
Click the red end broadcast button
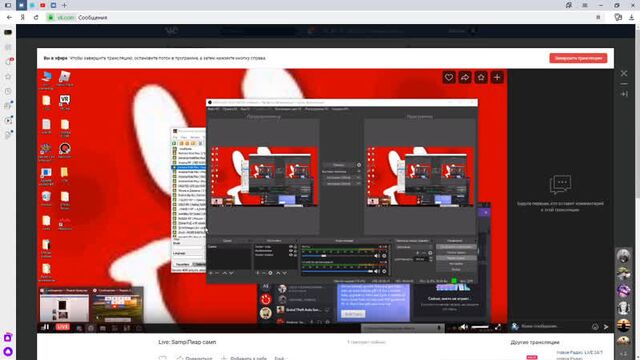click(578, 58)
